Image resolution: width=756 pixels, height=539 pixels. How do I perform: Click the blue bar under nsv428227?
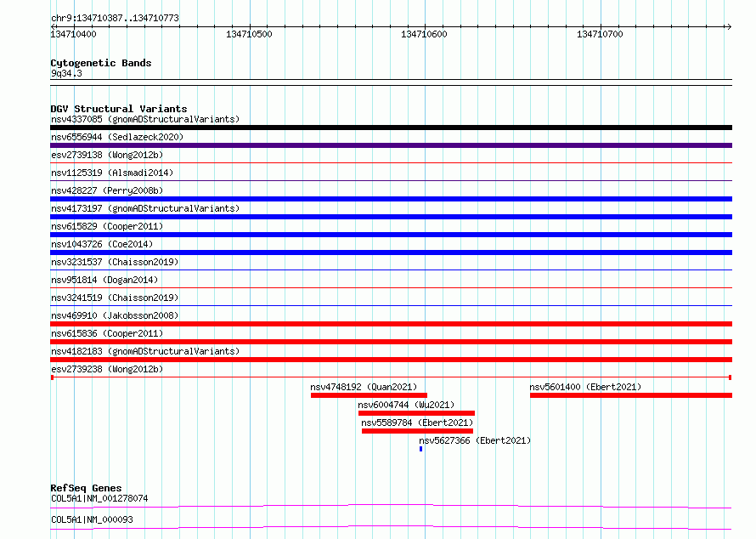391,199
